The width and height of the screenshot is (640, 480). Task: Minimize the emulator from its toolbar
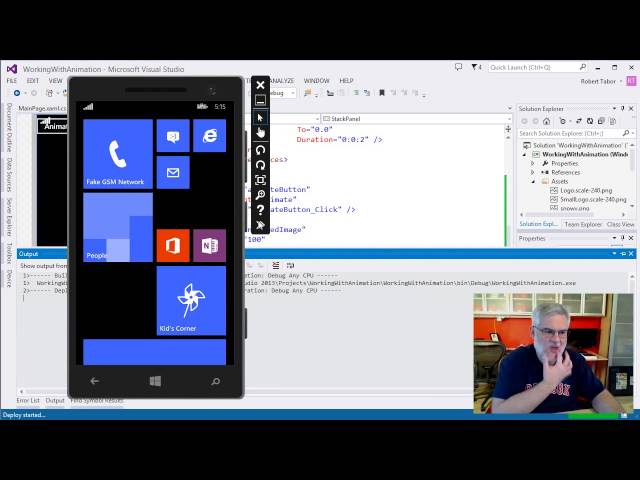pos(260,100)
